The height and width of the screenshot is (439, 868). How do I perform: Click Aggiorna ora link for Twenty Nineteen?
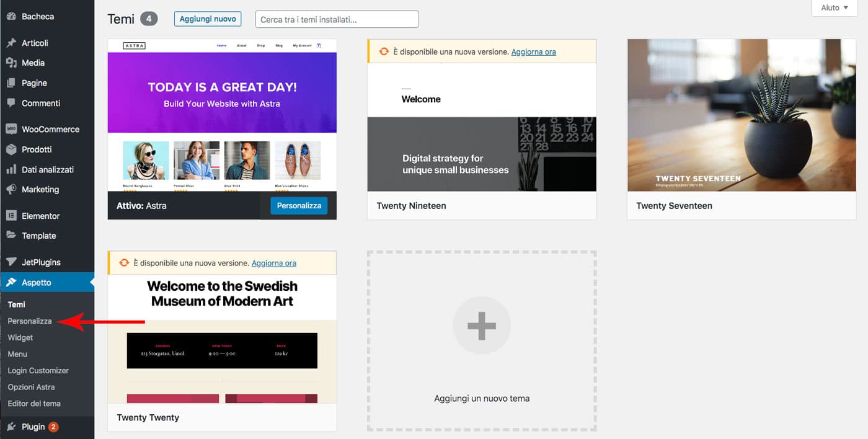[x=534, y=51]
